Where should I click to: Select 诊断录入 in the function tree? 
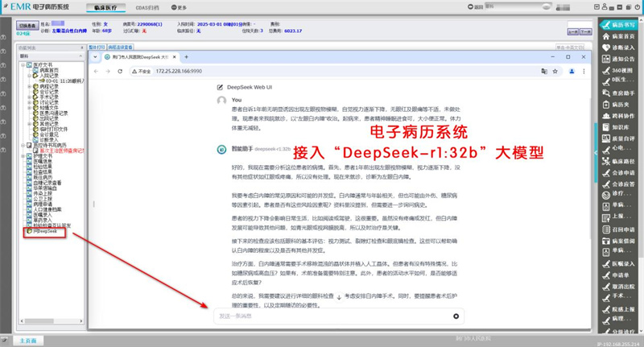[49, 139]
